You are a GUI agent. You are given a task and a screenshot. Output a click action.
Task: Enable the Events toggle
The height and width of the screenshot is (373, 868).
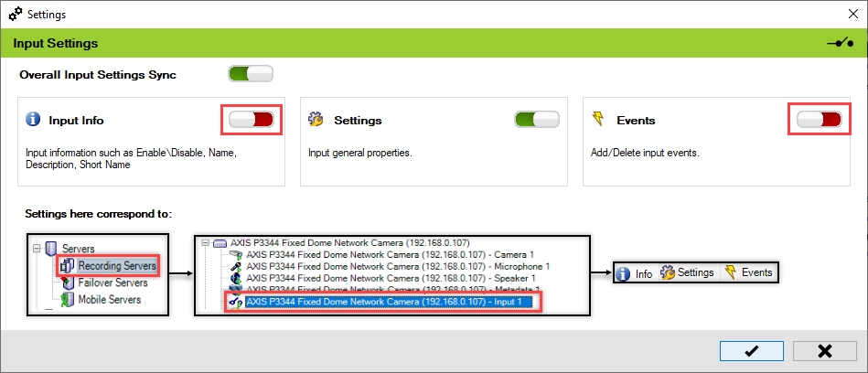click(x=819, y=120)
